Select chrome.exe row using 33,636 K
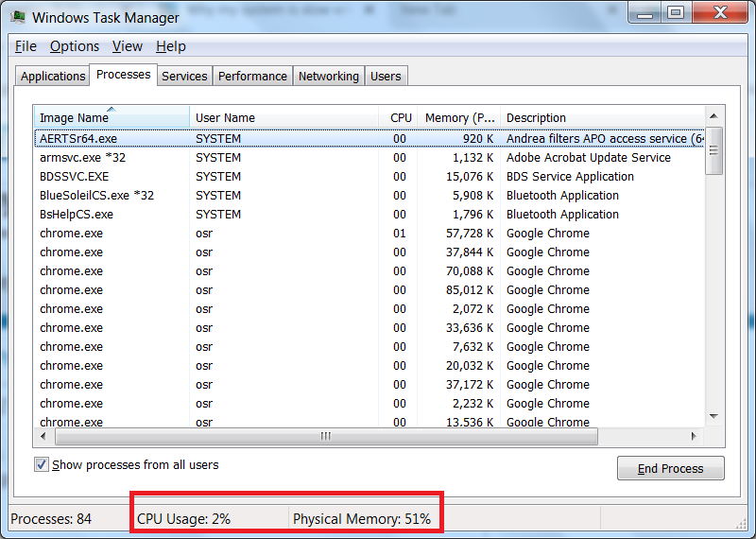The height and width of the screenshot is (539, 756). 369,327
